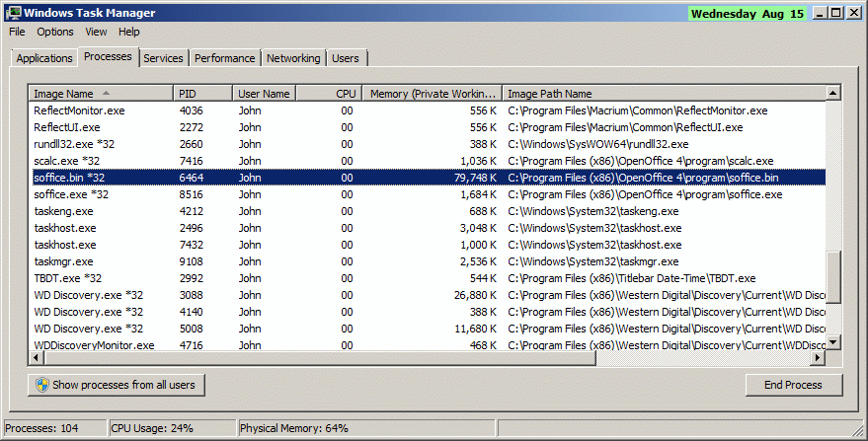Select the scalc.exe *32 process row
The width and height of the screenshot is (868, 441).
tap(67, 161)
